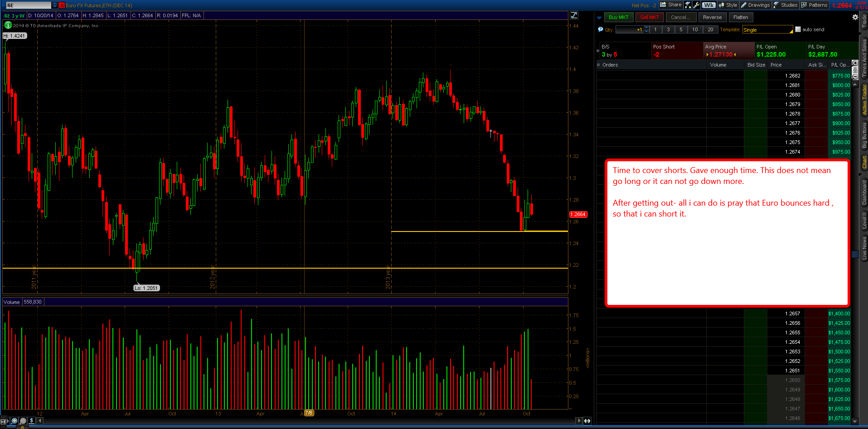
Task: Switch to the Dashboard side tab
Action: pos(864,192)
